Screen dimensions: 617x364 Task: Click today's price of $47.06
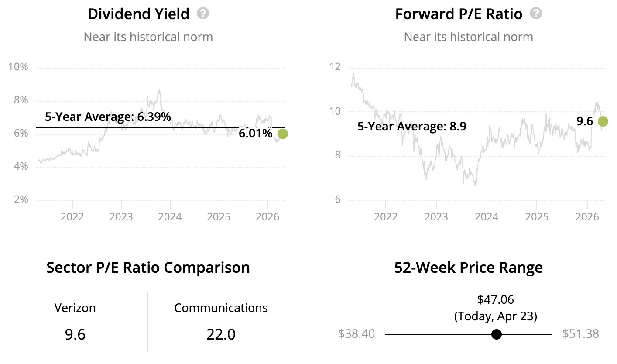(x=495, y=299)
